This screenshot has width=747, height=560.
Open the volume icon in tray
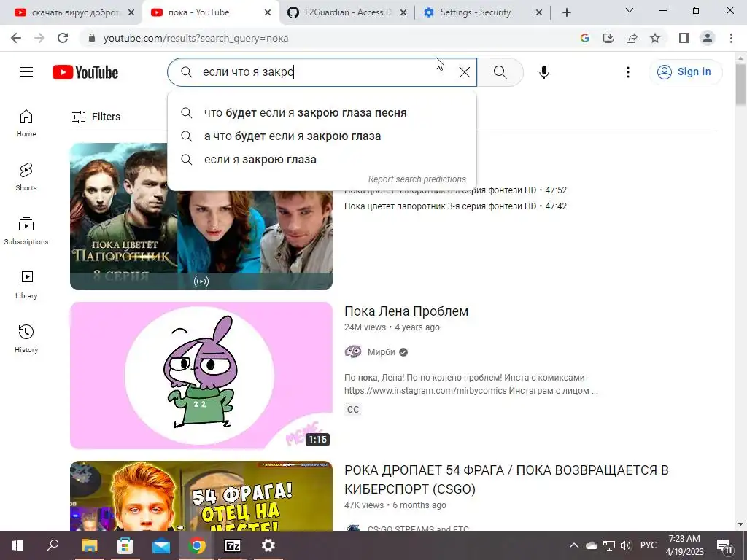coord(625,545)
